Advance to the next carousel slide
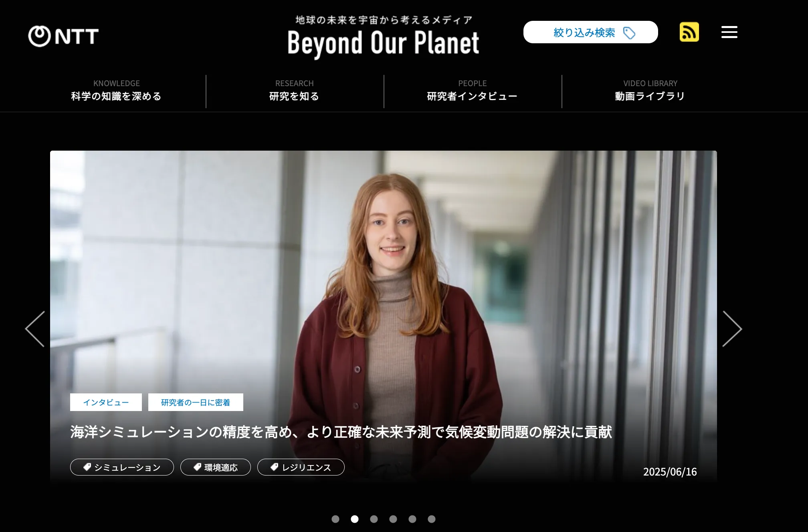The height and width of the screenshot is (532, 808). tap(732, 329)
